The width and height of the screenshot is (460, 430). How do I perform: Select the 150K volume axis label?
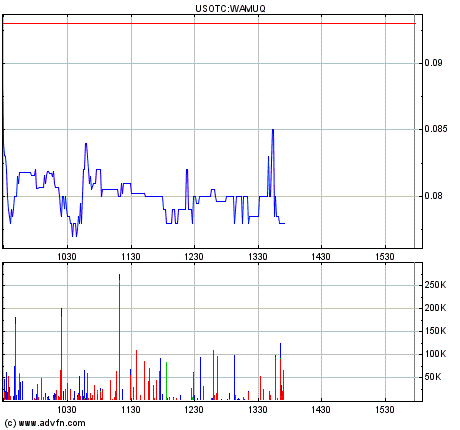click(x=435, y=331)
